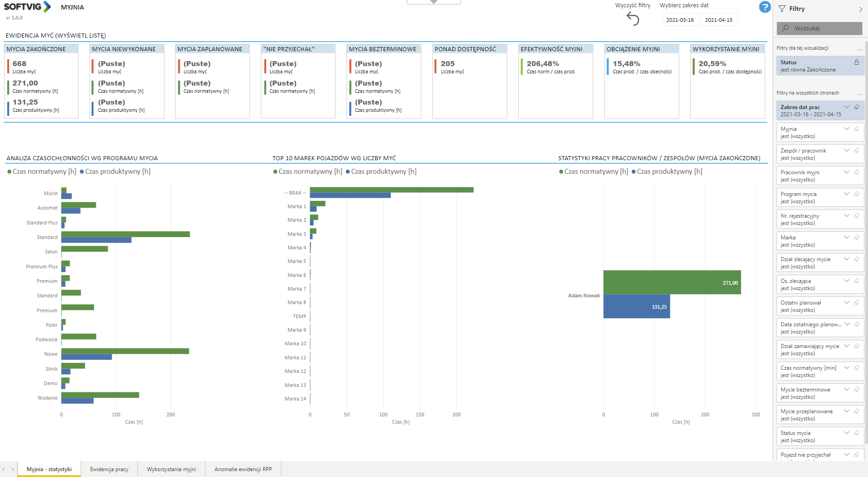The width and height of the screenshot is (868, 477).
Task: Expand the Pracownik myjni filter card
Action: pos(846,172)
